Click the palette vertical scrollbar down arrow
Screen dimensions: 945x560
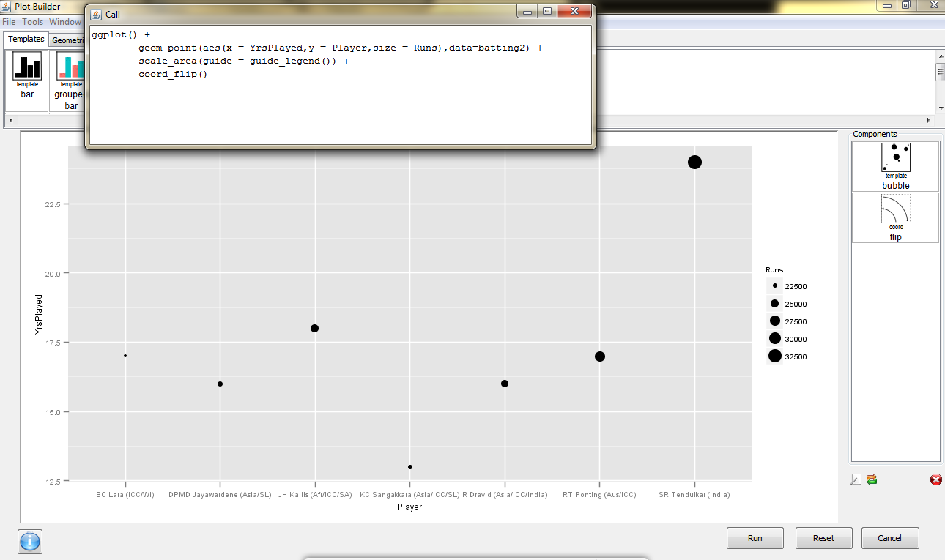point(940,108)
